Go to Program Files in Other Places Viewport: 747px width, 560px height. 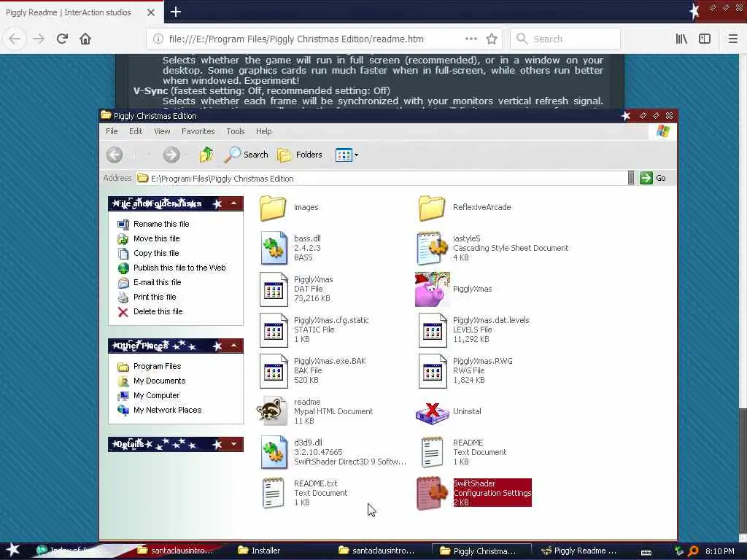(158, 366)
